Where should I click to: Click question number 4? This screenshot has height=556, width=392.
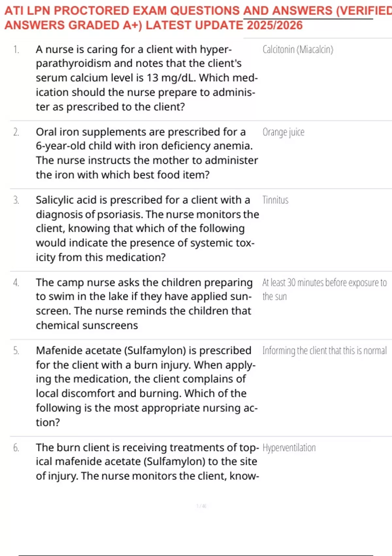[x=16, y=283]
